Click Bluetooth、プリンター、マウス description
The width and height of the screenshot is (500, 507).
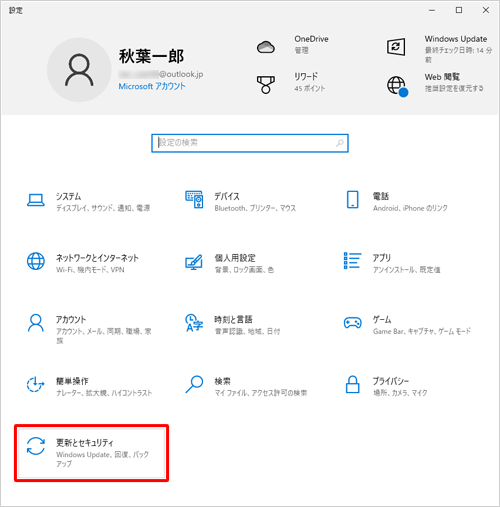pos(255,208)
